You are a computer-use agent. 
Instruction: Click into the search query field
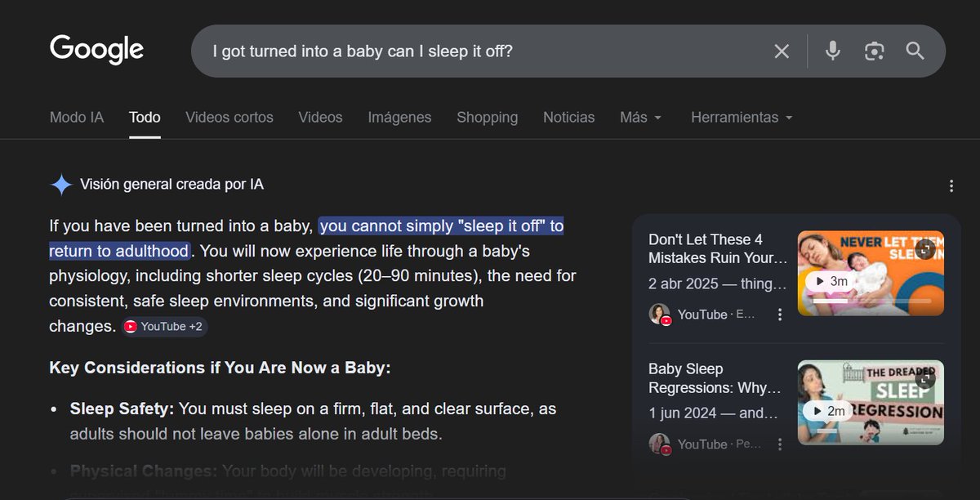tap(482, 51)
